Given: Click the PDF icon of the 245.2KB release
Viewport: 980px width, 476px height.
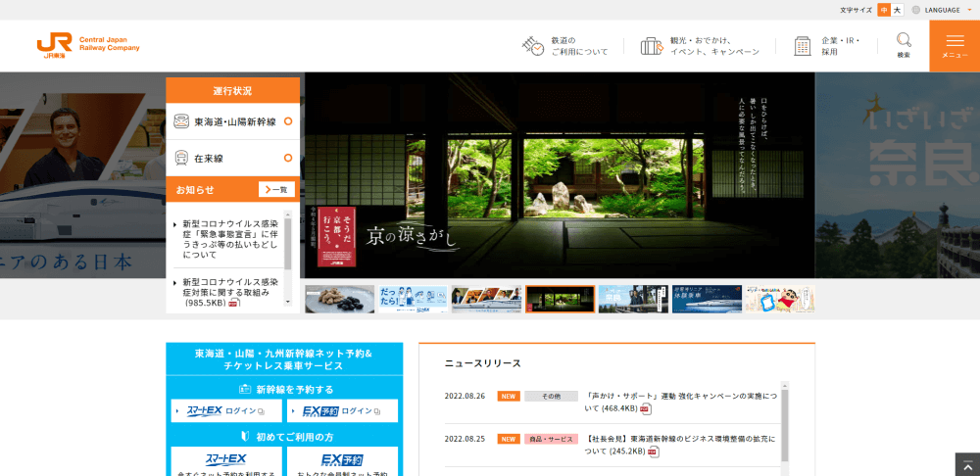Looking at the screenshot, I should (653, 451).
